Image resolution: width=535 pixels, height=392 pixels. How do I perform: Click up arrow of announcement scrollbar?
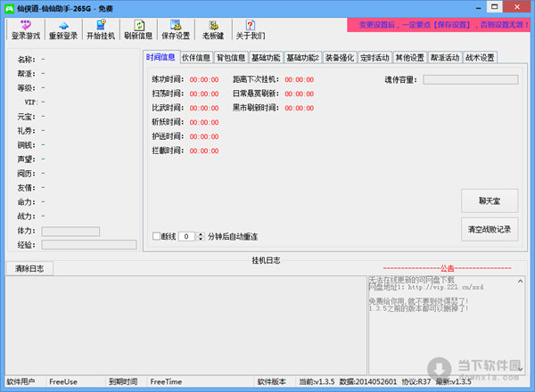[x=520, y=282]
